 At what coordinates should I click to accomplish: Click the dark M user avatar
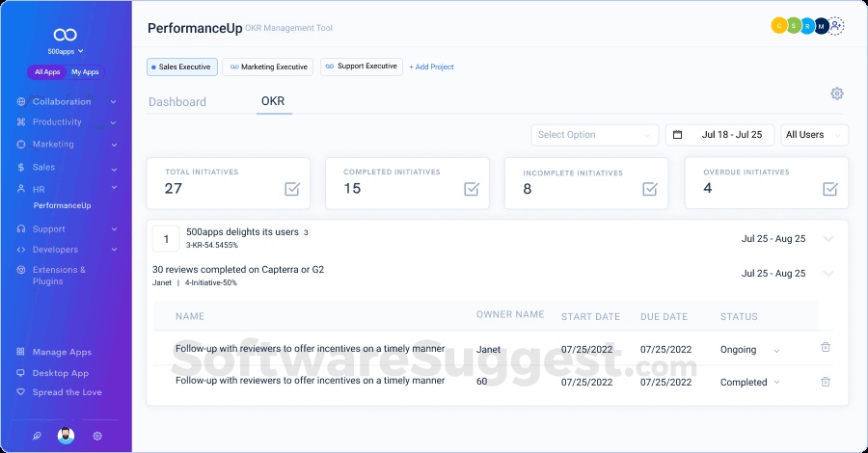pyautogui.click(x=822, y=25)
